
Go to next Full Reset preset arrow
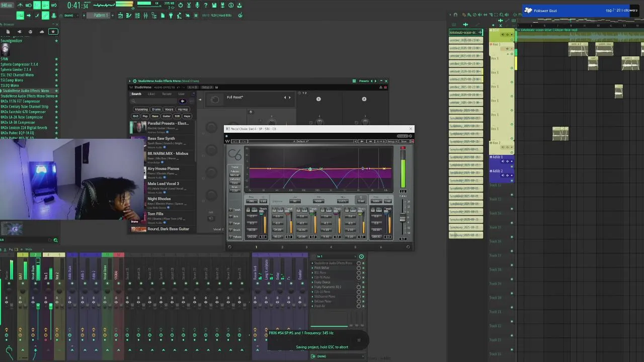pyautogui.click(x=290, y=98)
